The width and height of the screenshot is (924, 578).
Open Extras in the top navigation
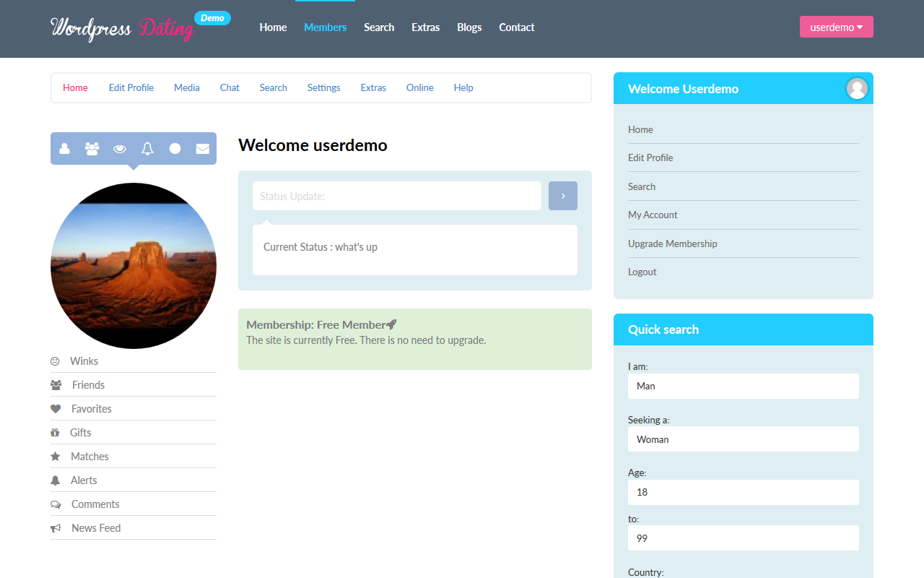click(x=426, y=27)
